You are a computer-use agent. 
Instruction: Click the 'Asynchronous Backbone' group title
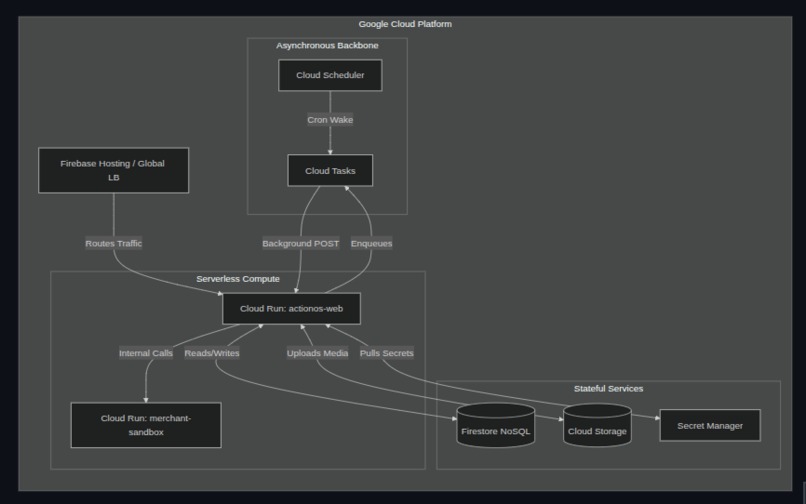[x=327, y=45]
